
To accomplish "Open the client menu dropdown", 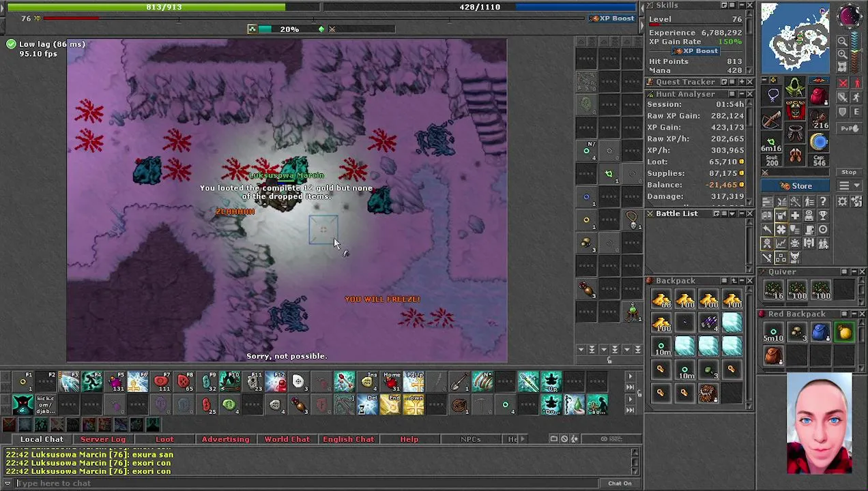I will 849,185.
